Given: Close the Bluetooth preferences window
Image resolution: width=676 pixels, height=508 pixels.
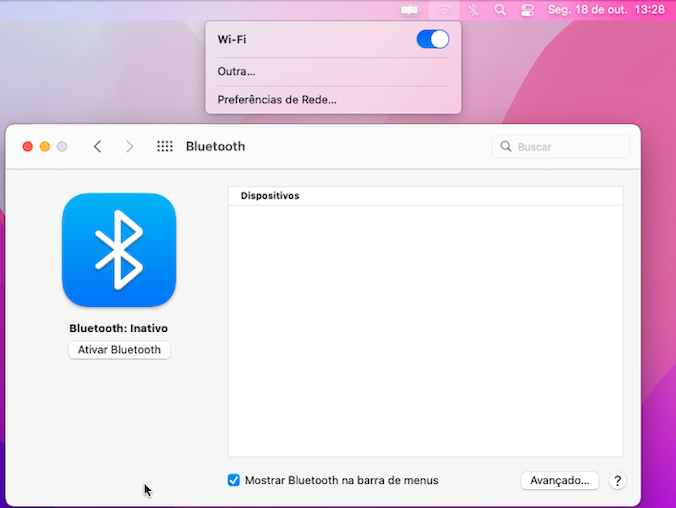Looking at the screenshot, I should [x=28, y=147].
